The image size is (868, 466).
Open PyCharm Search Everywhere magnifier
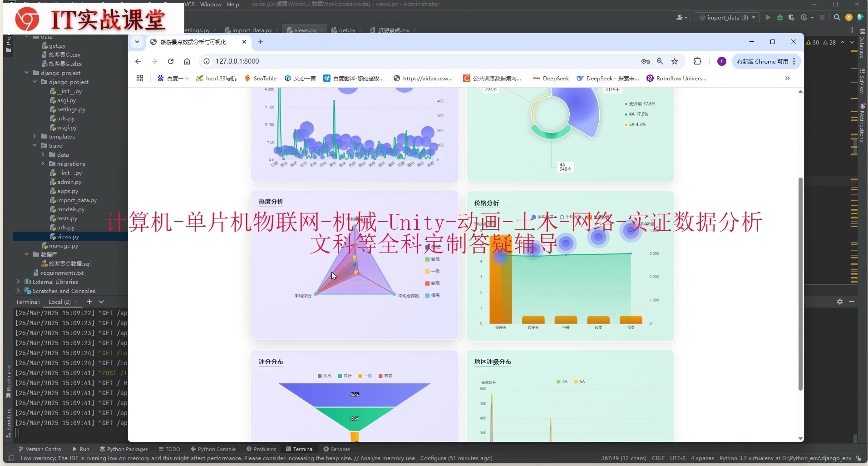coord(837,17)
